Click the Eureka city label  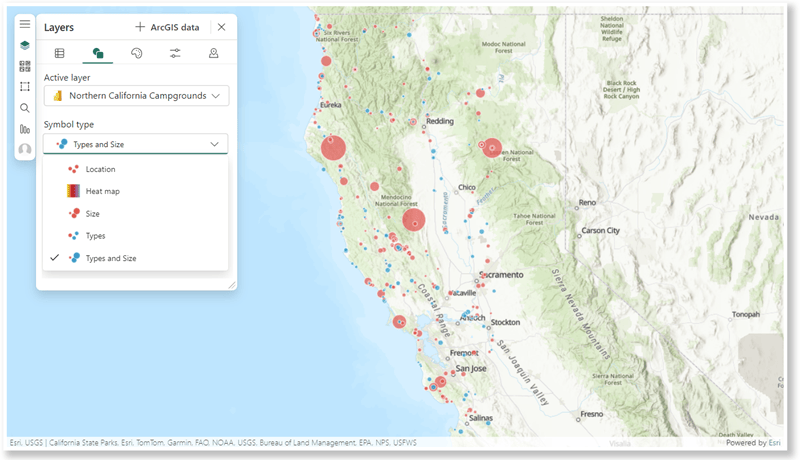[331, 105]
